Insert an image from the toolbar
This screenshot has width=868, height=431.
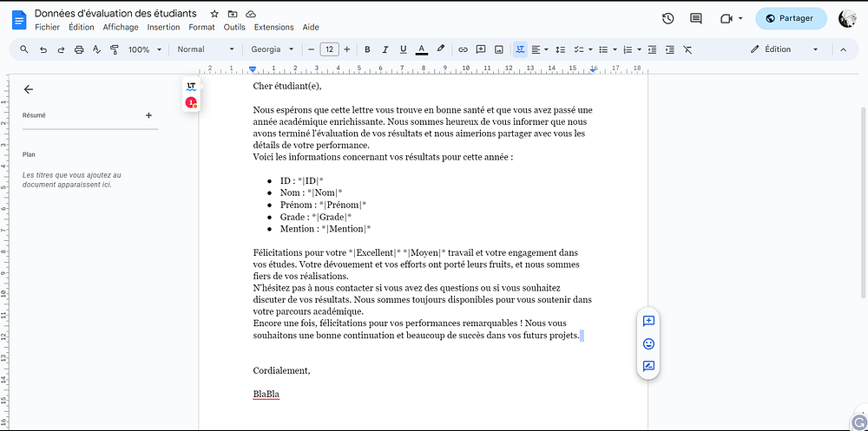pyautogui.click(x=499, y=49)
